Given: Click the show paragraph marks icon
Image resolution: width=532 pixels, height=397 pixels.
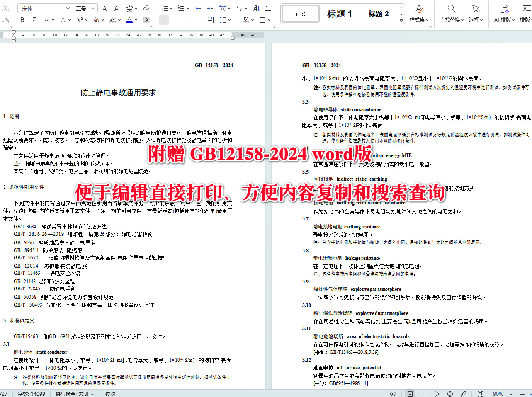Looking at the screenshot, I should [x=268, y=8].
